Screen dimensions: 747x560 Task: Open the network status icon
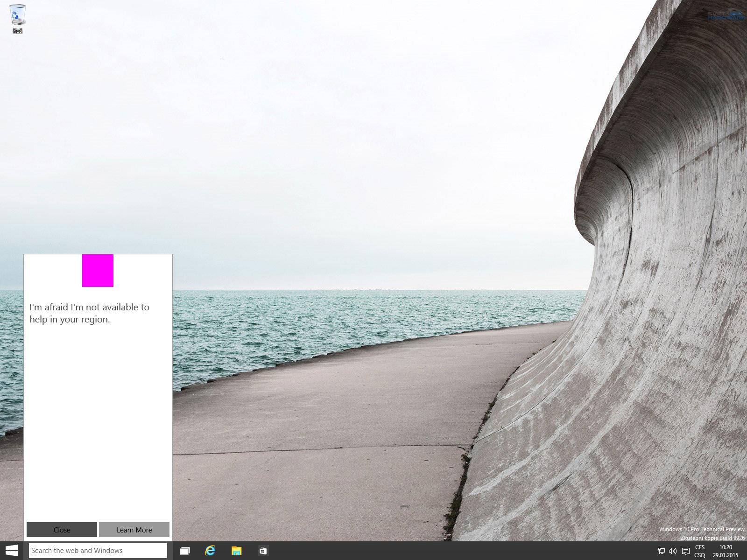click(661, 551)
